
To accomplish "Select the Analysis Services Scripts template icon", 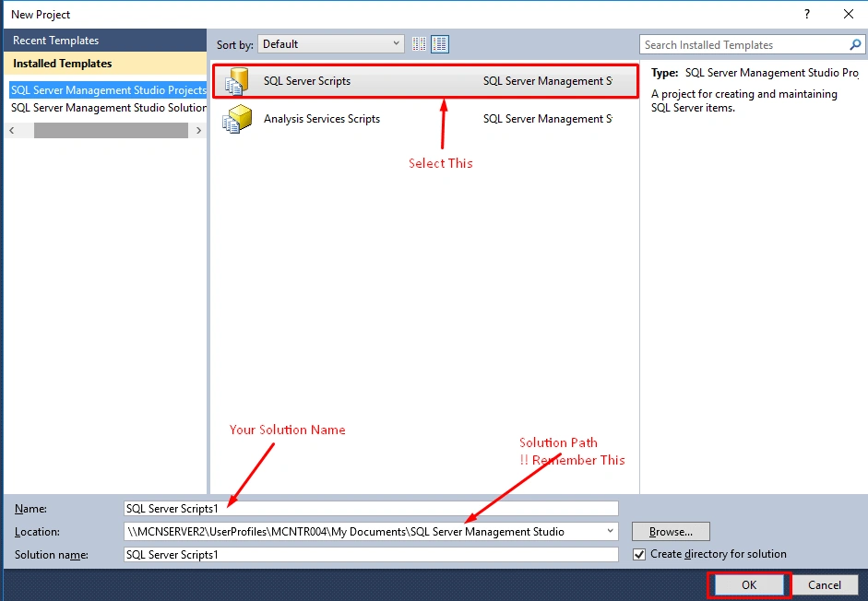I will (237, 119).
